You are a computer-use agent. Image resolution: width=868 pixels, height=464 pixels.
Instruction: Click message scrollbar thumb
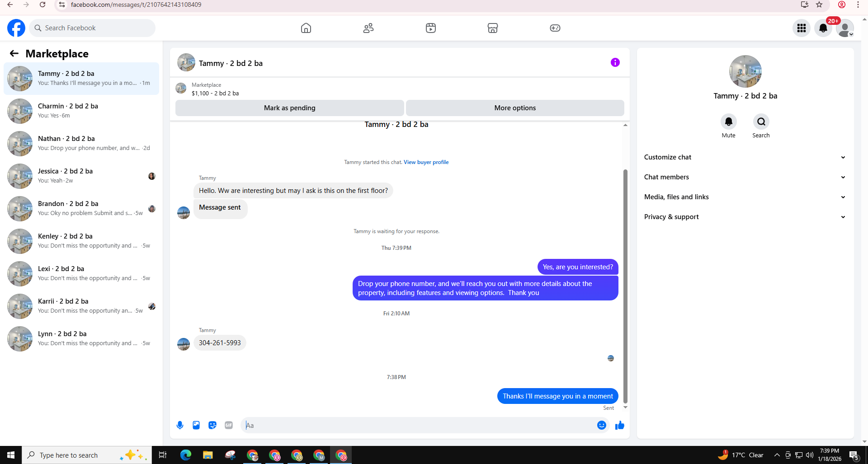pos(625,286)
